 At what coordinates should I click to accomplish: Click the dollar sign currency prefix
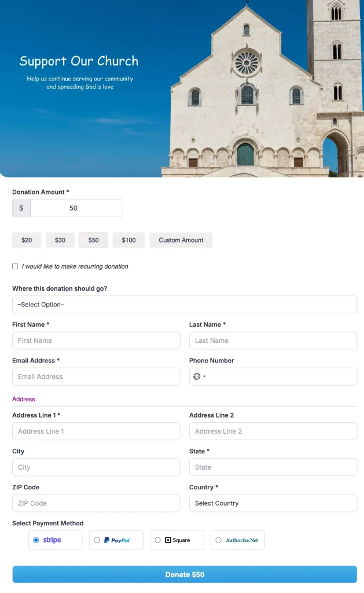21,208
